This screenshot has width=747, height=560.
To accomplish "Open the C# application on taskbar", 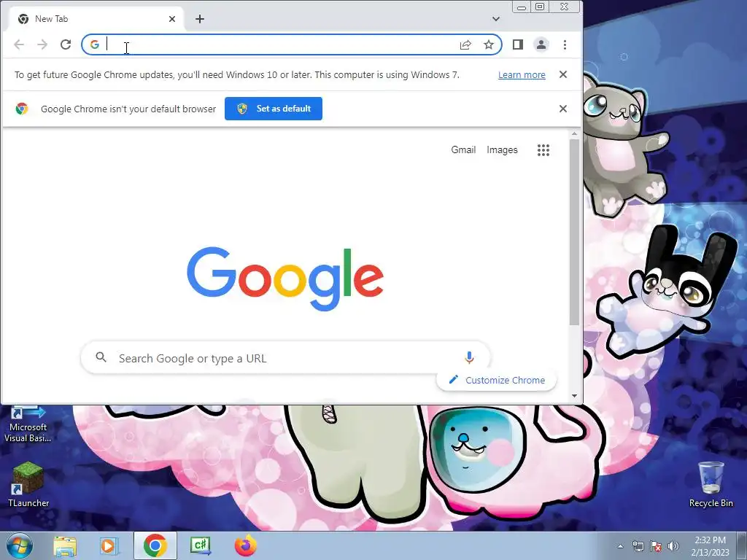I will coord(201,545).
